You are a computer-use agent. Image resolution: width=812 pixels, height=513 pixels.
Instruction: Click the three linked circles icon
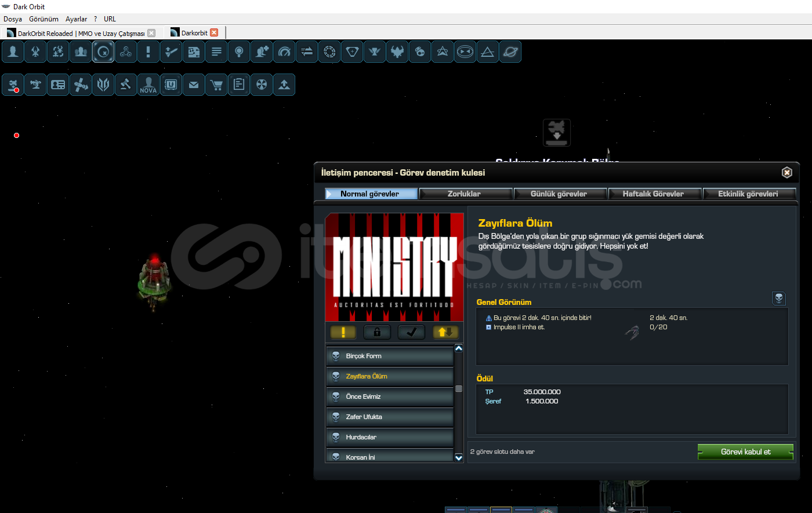click(x=126, y=52)
